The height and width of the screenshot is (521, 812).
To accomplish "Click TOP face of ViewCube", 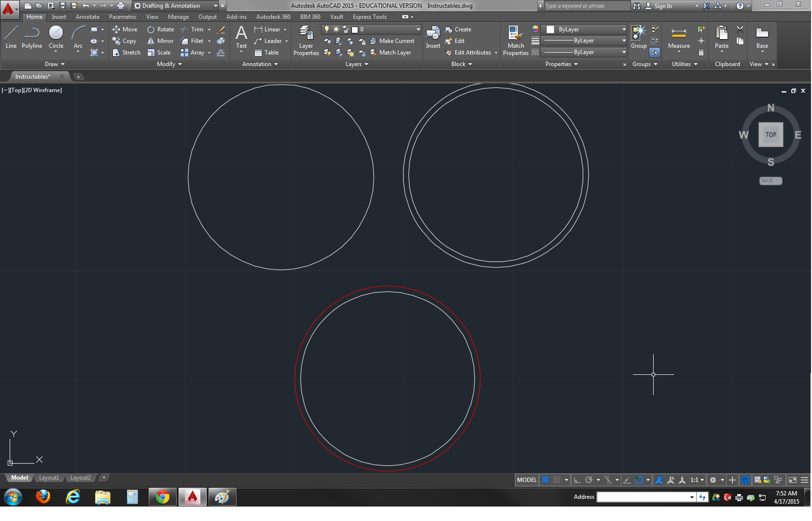I will [x=770, y=135].
